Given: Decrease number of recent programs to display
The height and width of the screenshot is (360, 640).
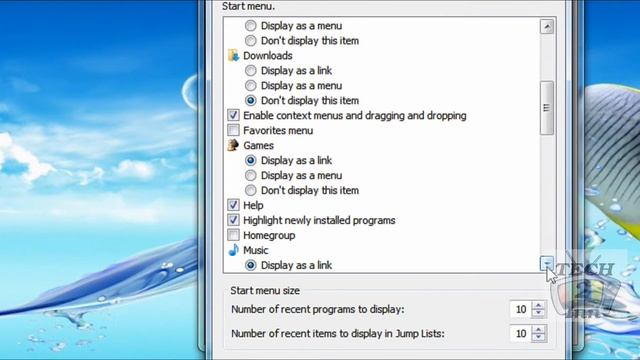Looking at the screenshot, I should point(538,313).
